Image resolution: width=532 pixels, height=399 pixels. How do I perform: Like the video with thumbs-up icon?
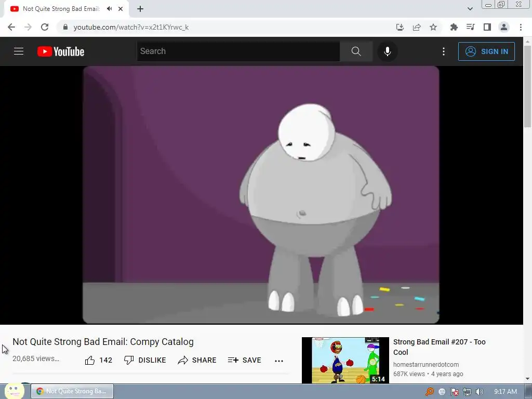coord(90,361)
